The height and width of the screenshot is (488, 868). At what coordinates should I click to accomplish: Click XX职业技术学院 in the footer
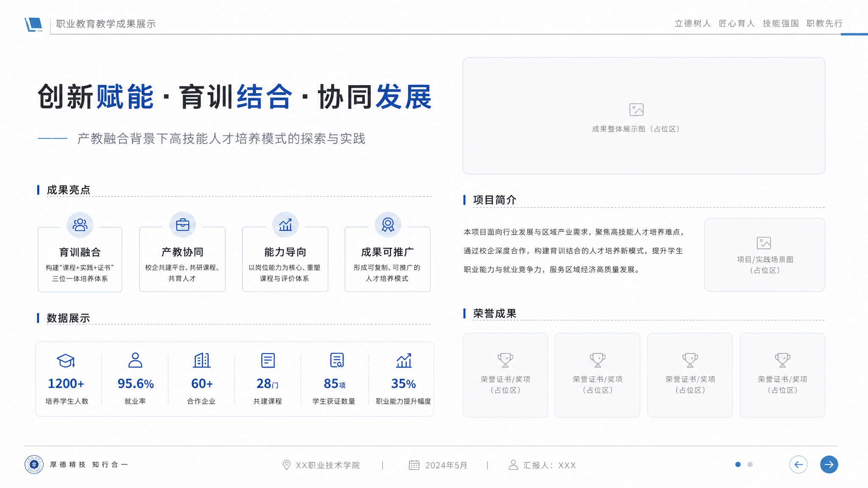point(328,465)
